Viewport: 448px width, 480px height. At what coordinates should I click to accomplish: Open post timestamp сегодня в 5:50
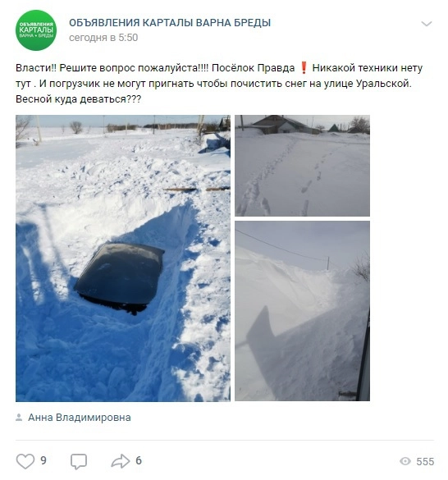click(103, 38)
